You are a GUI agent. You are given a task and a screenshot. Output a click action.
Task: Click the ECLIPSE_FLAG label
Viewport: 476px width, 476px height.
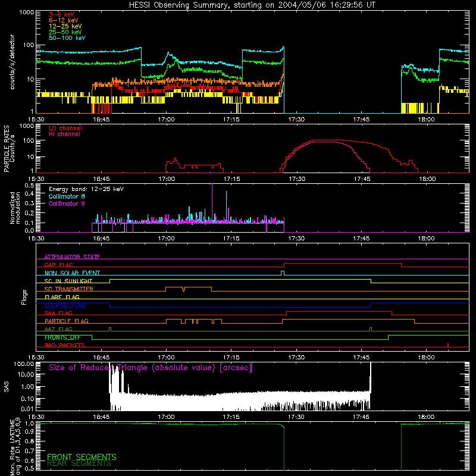point(65,305)
